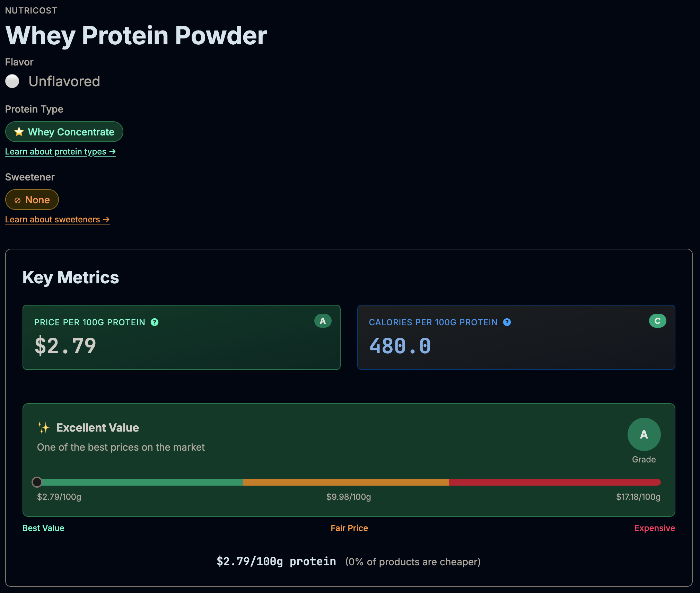
Task: Open the Price per 100g Protein help tooltip
Action: (155, 322)
